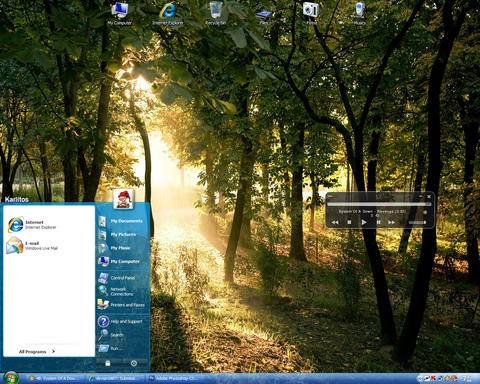The height and width of the screenshot is (384, 480).
Task: Click next track in music player widget
Action: click(392, 222)
